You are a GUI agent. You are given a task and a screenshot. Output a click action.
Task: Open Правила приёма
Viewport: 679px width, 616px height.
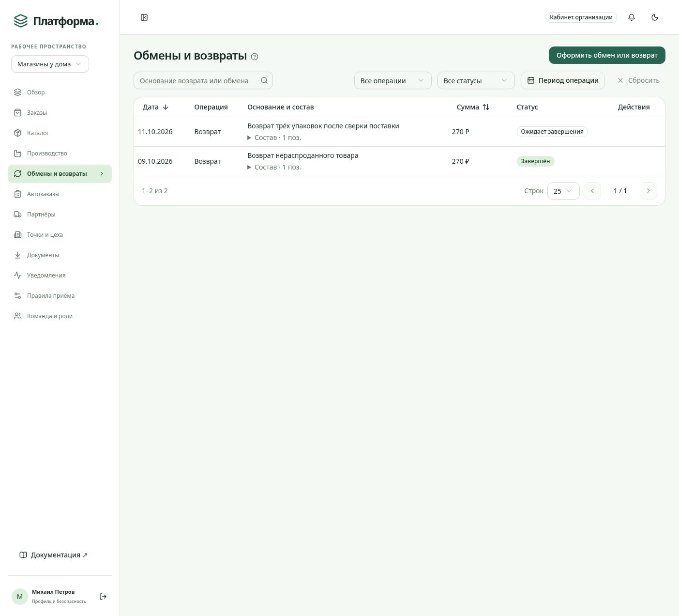tap(60, 295)
